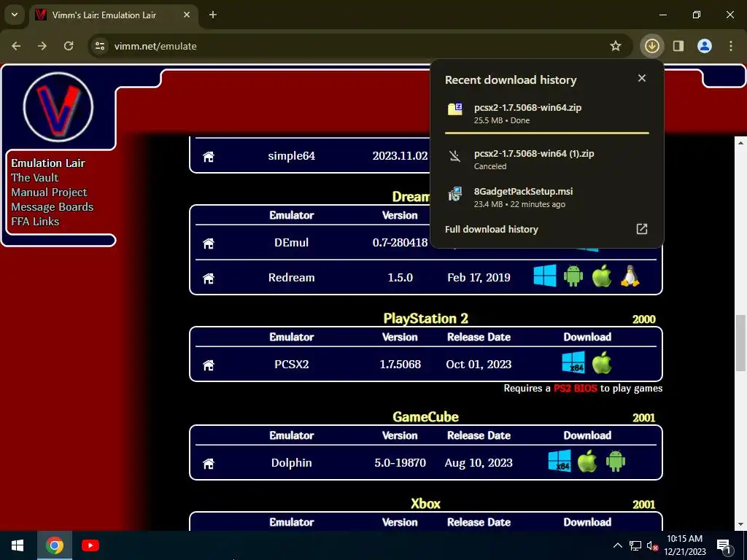Screen dimensions: 747x560
Task: Download Redream for Linux
Action: 630,276
